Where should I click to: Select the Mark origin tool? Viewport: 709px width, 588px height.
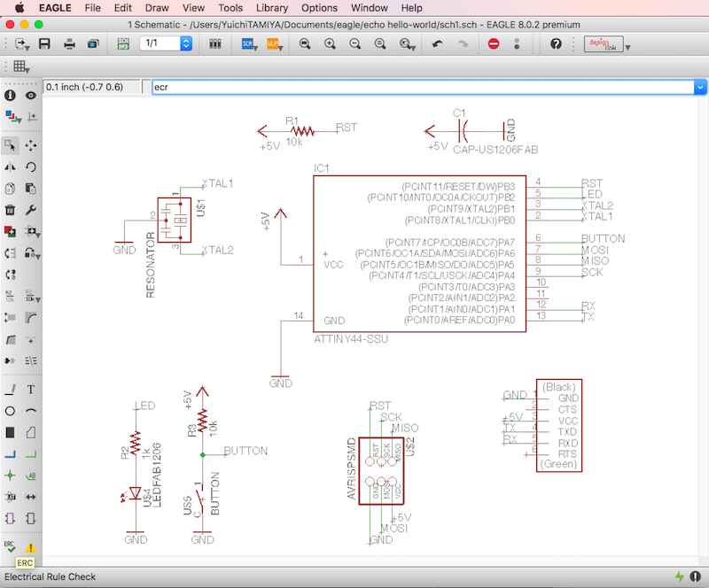32,117
